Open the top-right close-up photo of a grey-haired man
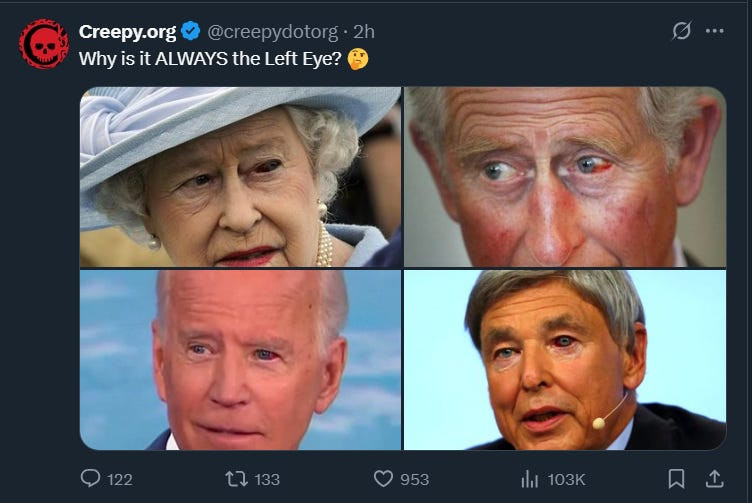This screenshot has height=503, width=752. 565,177
